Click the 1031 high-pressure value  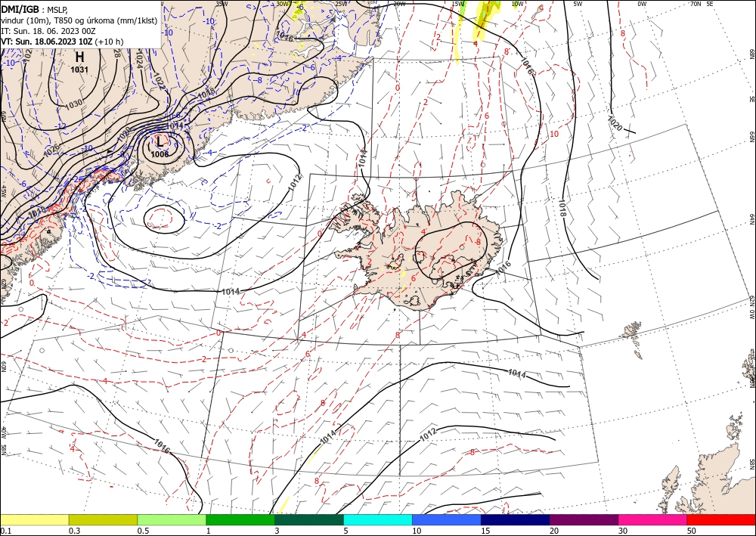[79, 70]
